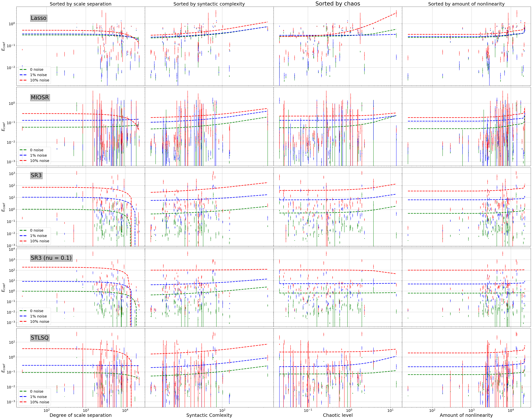This screenshot has width=532, height=419.
Task: Click the 10^1 tick under Chaotic level
Action: (x=390, y=410)
